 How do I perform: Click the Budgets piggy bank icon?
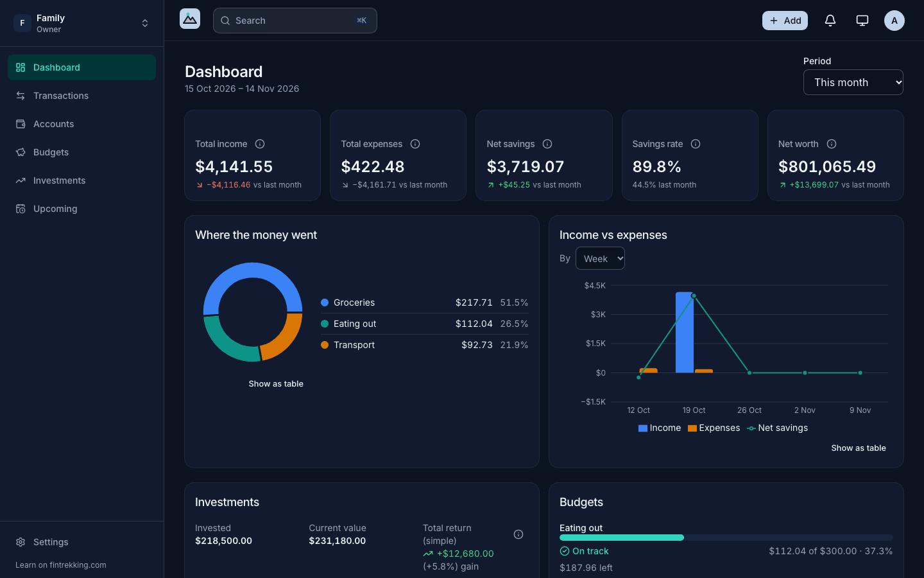pyautogui.click(x=21, y=152)
